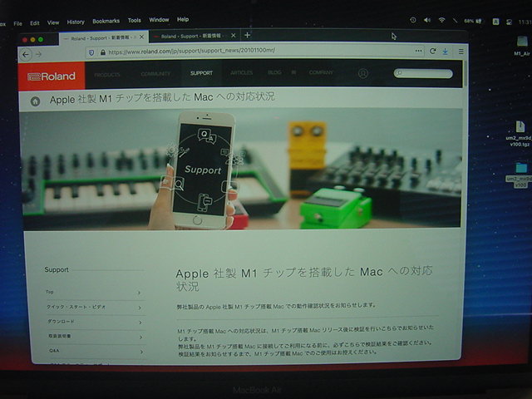Close the second Roland Support tab

click(233, 35)
